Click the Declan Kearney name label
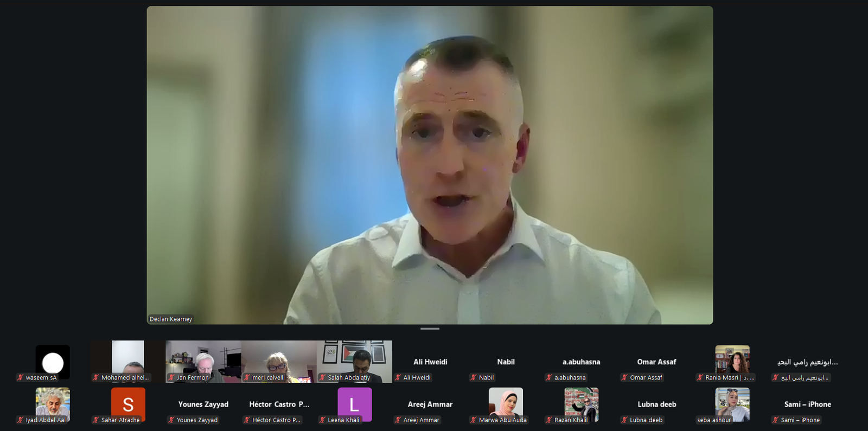The image size is (868, 431). (171, 319)
